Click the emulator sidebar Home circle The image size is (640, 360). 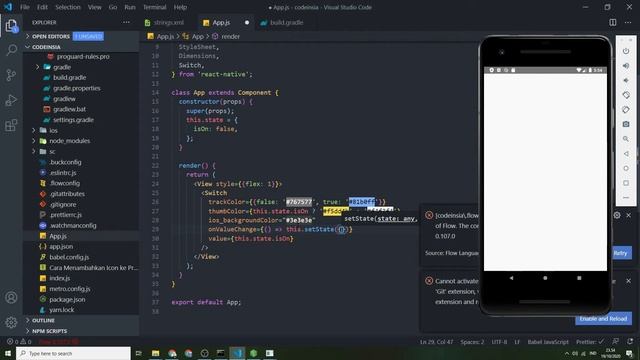click(626, 168)
